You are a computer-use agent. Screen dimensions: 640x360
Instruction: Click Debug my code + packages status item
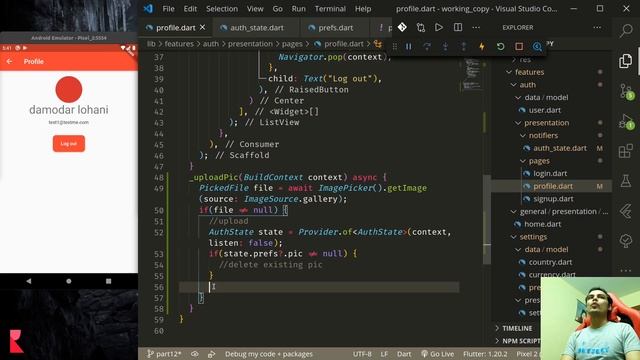(269, 354)
